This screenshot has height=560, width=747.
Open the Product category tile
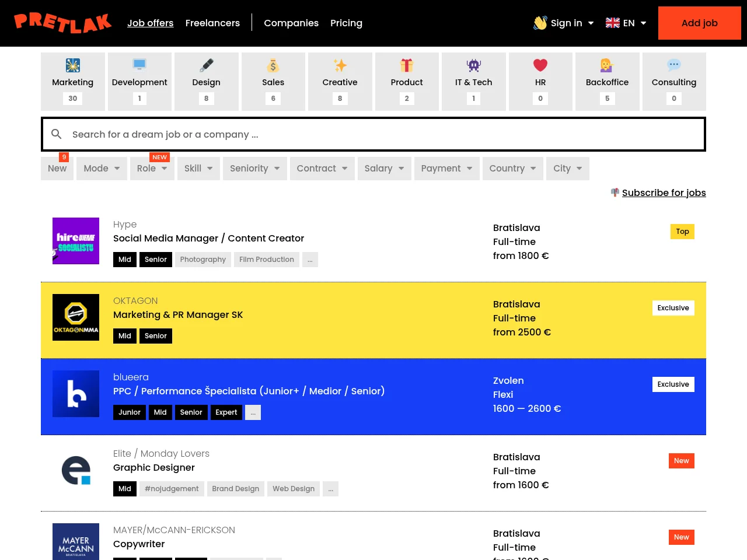tap(407, 82)
